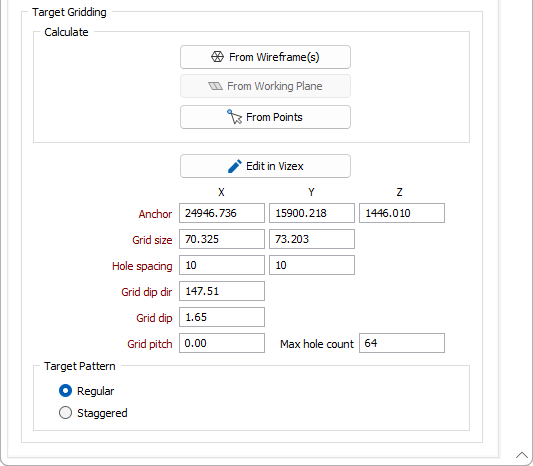The image size is (533, 466).
Task: Collapse panel with bottom-right chevron arrow
Action: coord(522,455)
